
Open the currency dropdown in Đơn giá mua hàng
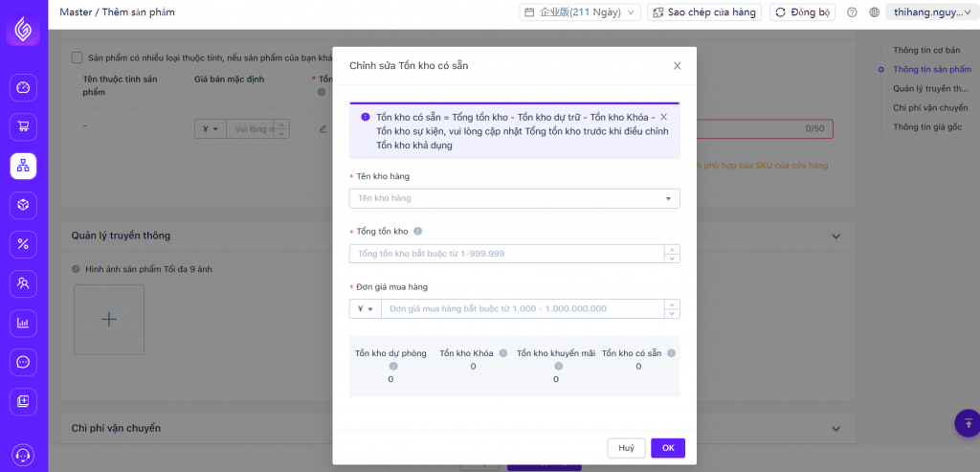tap(366, 309)
